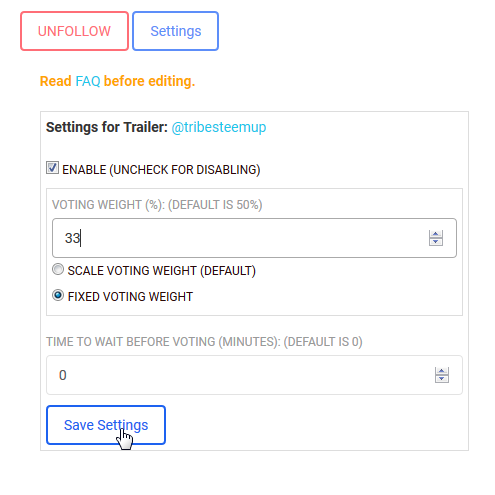Visit the @tribesteemup trailer link
Screen dimensions: 495x495
tap(219, 127)
